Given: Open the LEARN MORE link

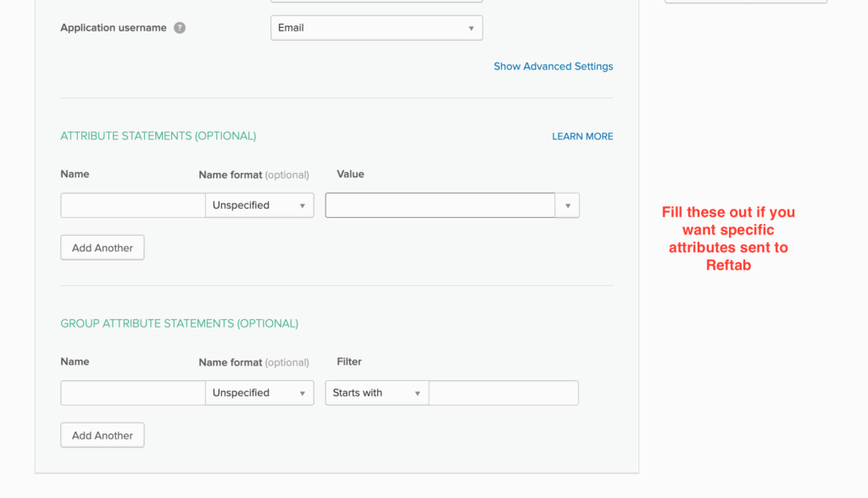Looking at the screenshot, I should point(582,137).
